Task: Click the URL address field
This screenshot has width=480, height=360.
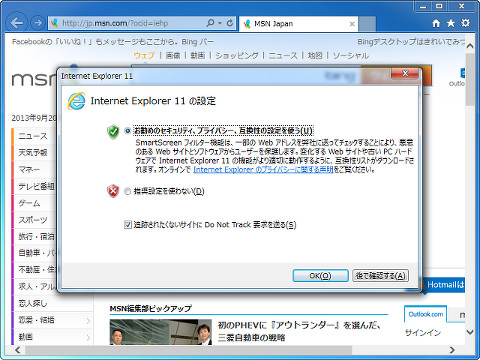Action: pos(132,23)
